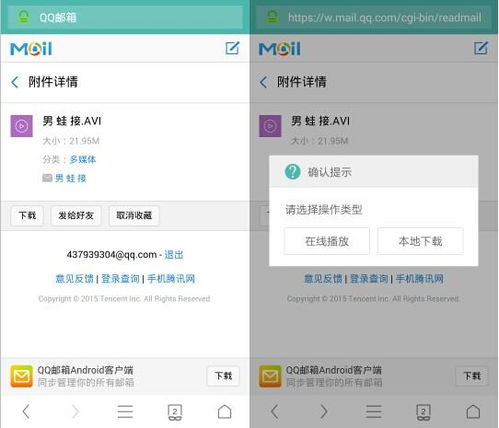Click the 取消收藏 button

[x=134, y=216]
